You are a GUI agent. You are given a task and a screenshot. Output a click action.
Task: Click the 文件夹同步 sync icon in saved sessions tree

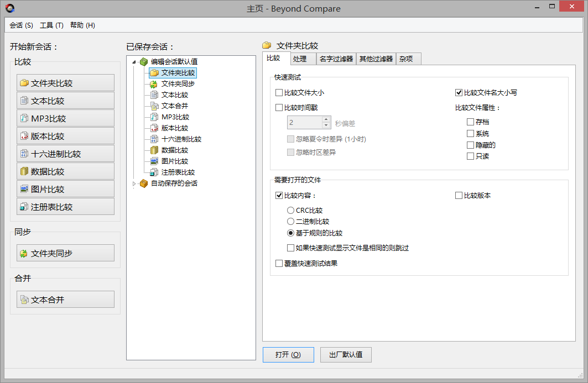pos(154,84)
